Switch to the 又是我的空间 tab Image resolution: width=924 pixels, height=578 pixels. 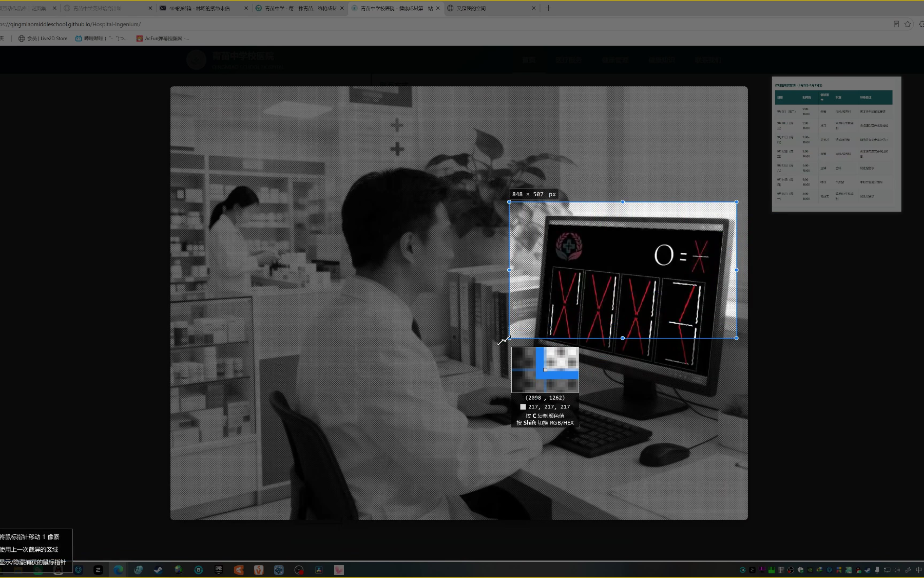click(491, 8)
